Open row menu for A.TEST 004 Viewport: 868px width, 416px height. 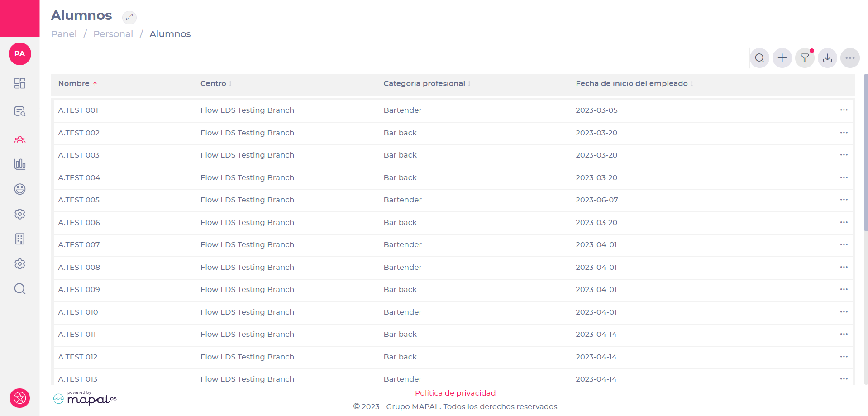coord(844,177)
